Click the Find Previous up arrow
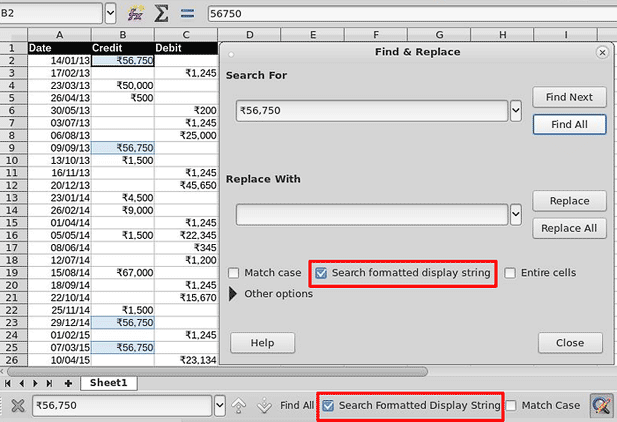Screen dimensions: 617x422 [x=238, y=405]
